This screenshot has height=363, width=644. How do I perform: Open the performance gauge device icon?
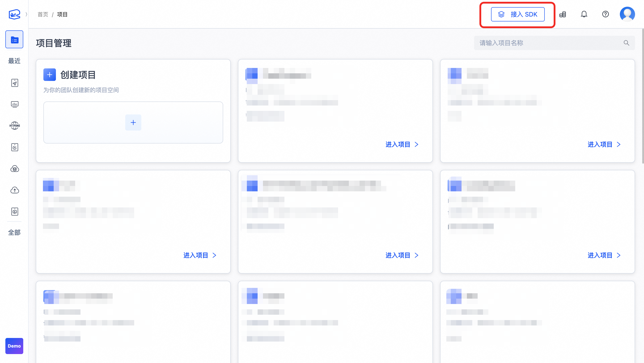click(15, 147)
